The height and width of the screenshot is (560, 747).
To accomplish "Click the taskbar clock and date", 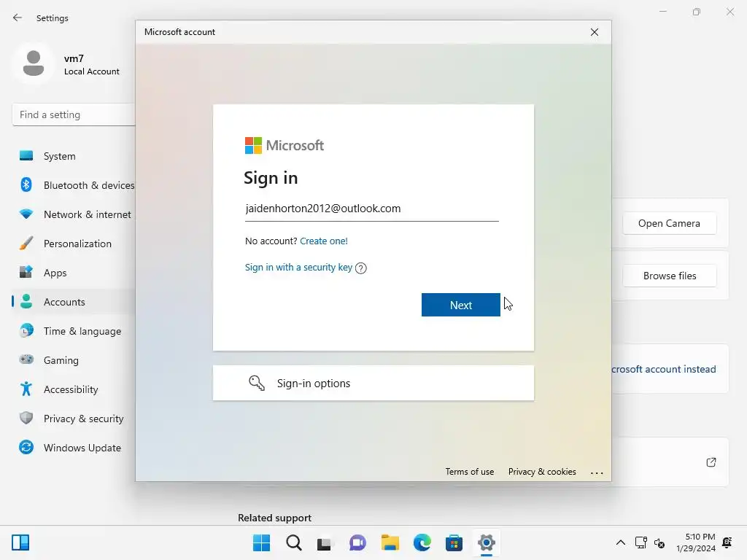I will point(695,542).
